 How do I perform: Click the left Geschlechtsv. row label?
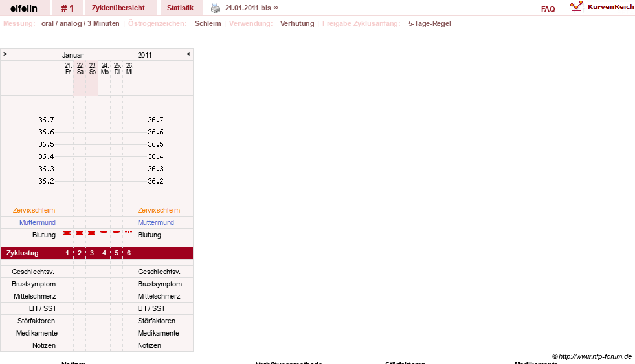33,272
